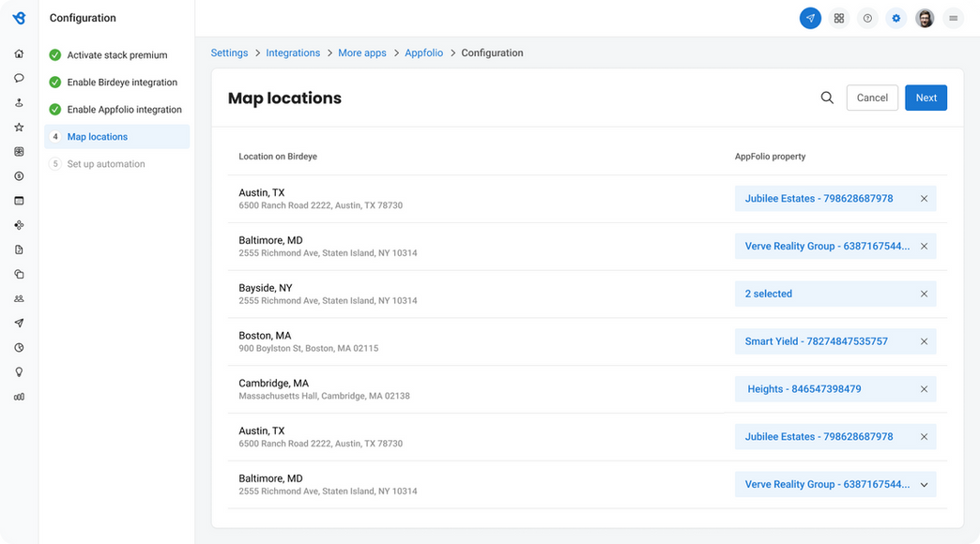The image size is (980, 544).
Task: Open the help question mark icon
Action: 867,18
